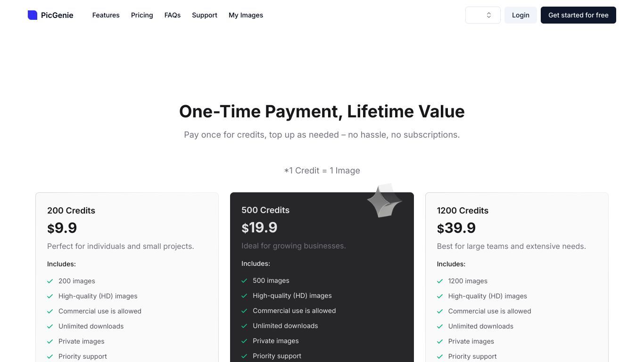Click the checkmark beside 500 images
This screenshot has width=644, height=362.
pos(244,280)
